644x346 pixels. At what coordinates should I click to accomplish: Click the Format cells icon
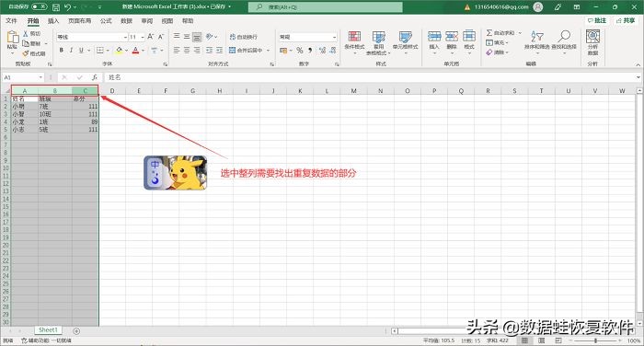(x=468, y=36)
